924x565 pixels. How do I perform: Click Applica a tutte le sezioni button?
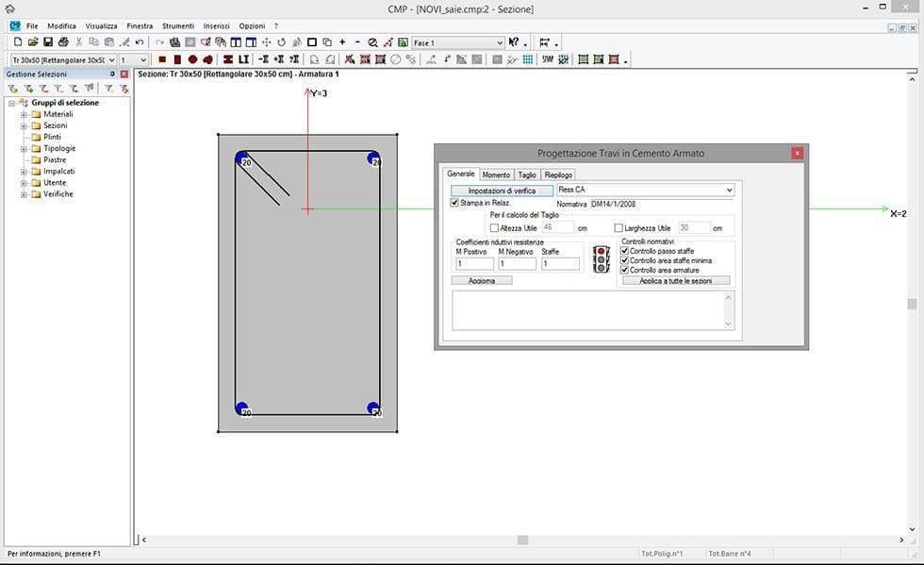pyautogui.click(x=676, y=281)
